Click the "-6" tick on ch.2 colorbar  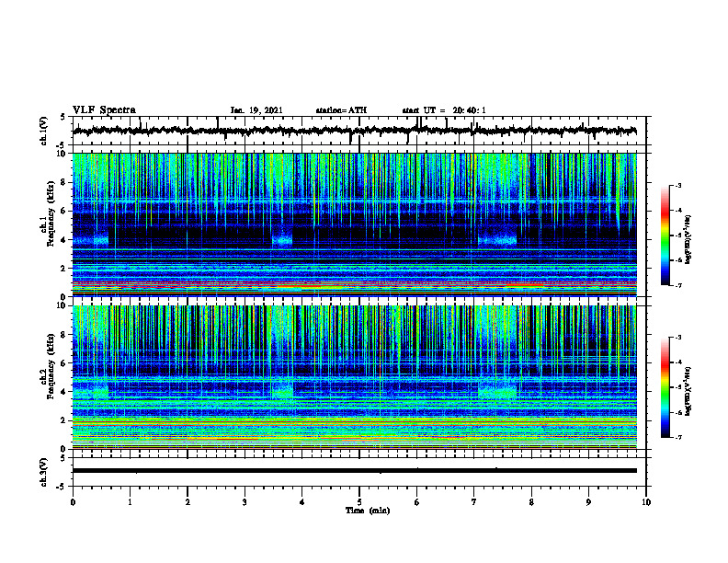point(678,412)
